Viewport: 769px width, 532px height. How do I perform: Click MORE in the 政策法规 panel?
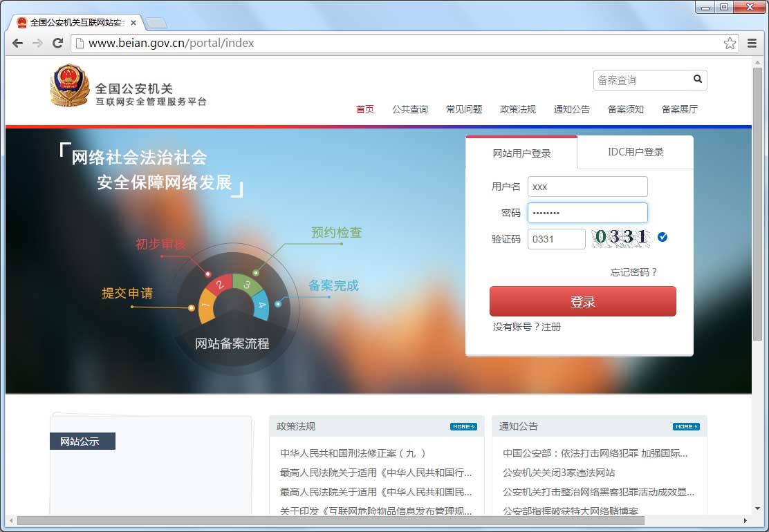click(x=463, y=427)
